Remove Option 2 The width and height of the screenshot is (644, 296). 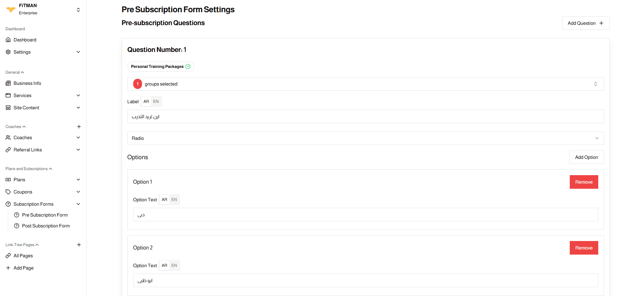pyautogui.click(x=584, y=248)
